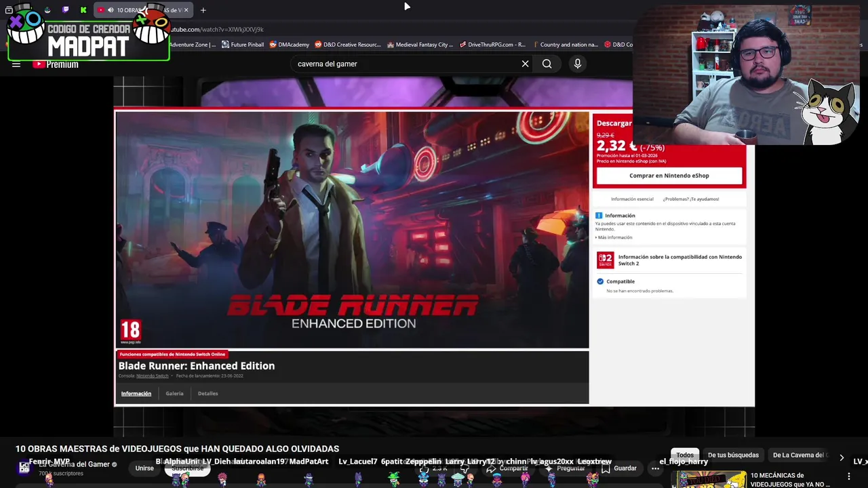This screenshot has width=868, height=488.
Task: Open the tab list icon at the top-left of the browser
Action: tap(9, 9)
